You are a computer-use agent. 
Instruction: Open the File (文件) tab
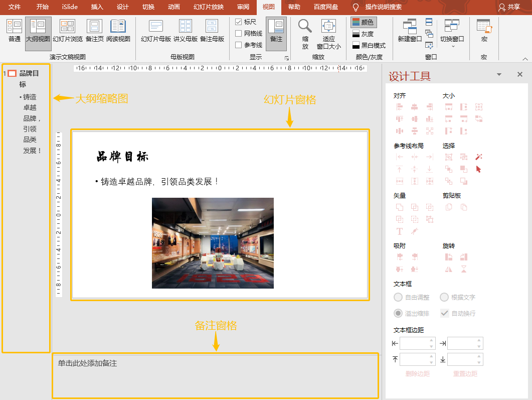(x=14, y=7)
